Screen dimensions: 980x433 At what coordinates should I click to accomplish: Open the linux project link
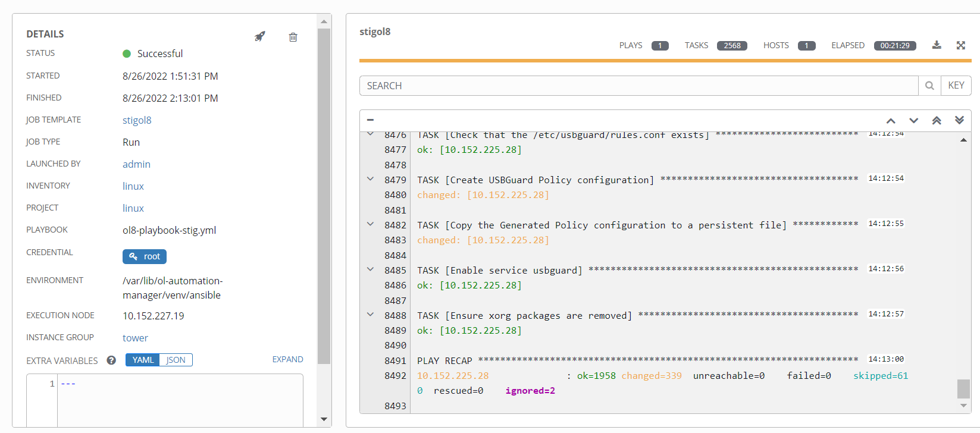(x=133, y=208)
